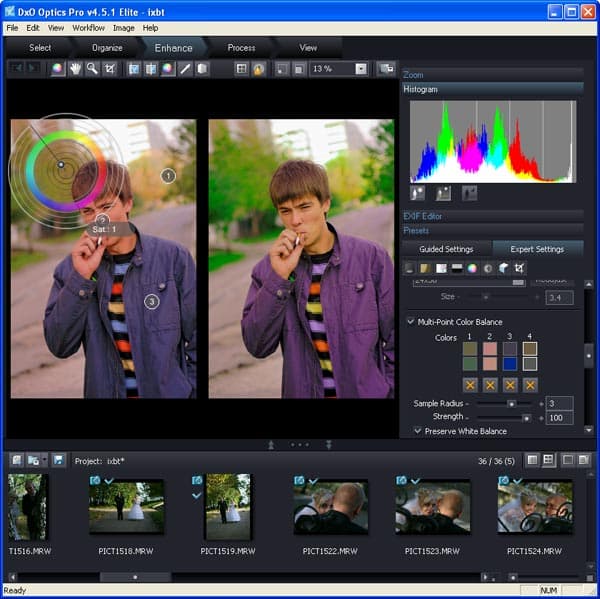Click the dual-monitor icon at toolbar end

tap(386, 69)
